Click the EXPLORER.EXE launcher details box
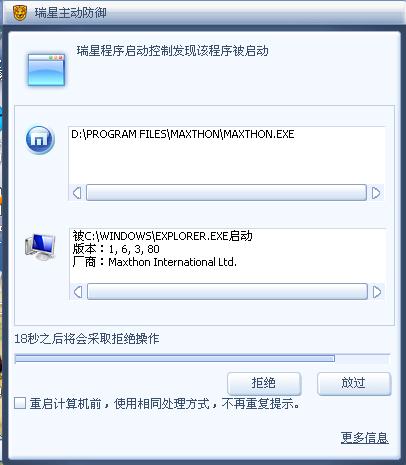This screenshot has height=465, width=406. click(227, 256)
